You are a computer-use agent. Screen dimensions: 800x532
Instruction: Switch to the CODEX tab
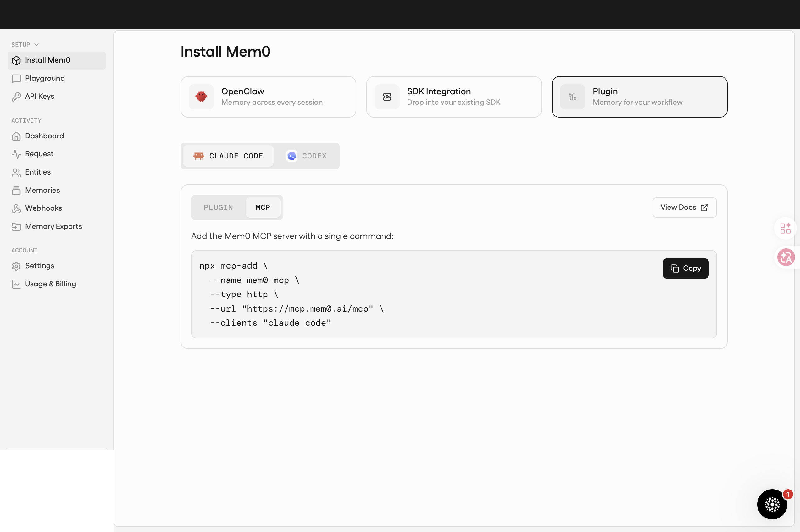point(306,156)
